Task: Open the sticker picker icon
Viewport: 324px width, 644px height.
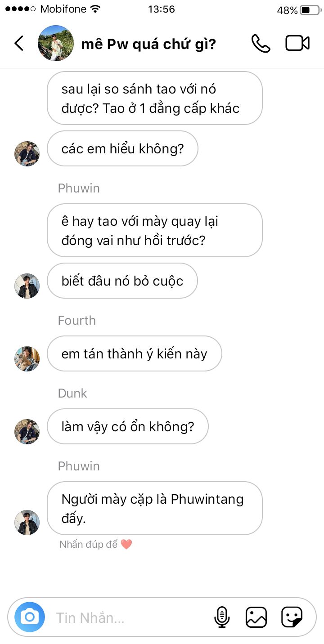Action: (292, 617)
